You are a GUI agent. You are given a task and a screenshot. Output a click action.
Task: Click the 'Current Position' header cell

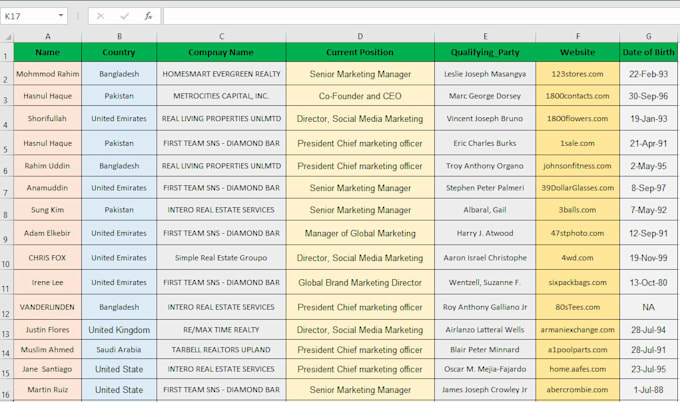[360, 52]
